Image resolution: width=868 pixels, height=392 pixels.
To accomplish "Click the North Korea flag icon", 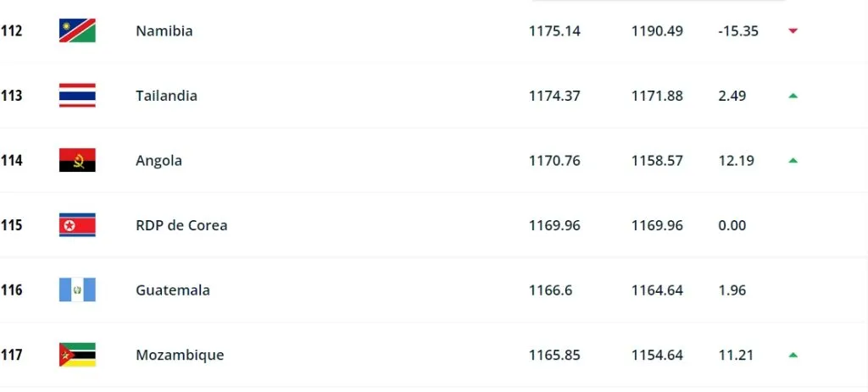I will tap(77, 225).
